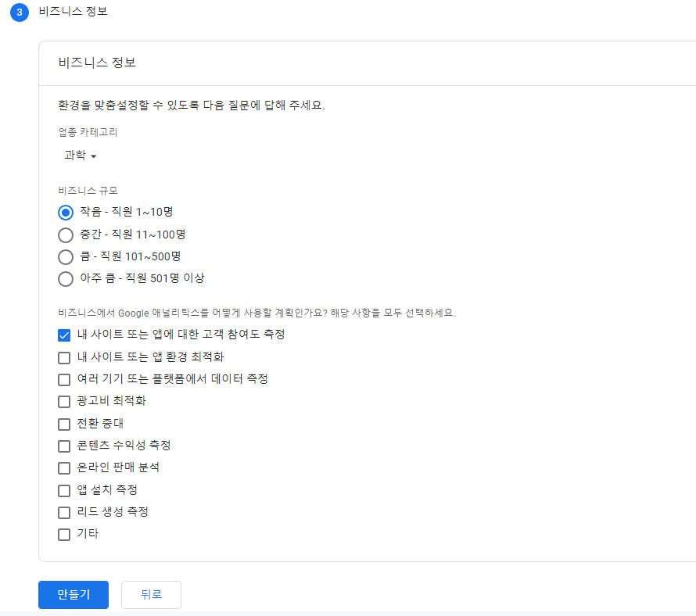Uncheck 내 사이트 또는 앱에 대한 고객 참여도 측정
The image size is (696, 616).
coord(64,335)
